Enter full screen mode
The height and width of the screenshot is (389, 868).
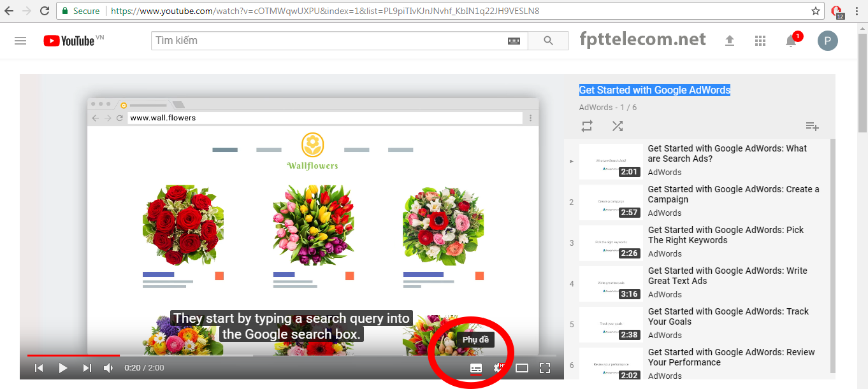(545, 368)
